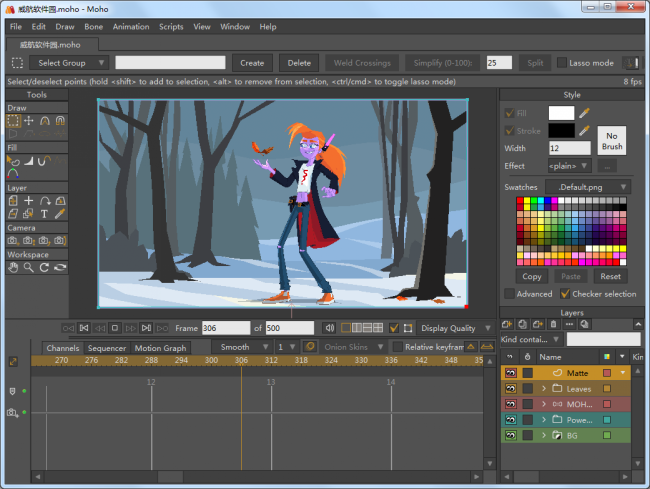Open the Animation menu
The width and height of the screenshot is (650, 489).
[x=131, y=27]
